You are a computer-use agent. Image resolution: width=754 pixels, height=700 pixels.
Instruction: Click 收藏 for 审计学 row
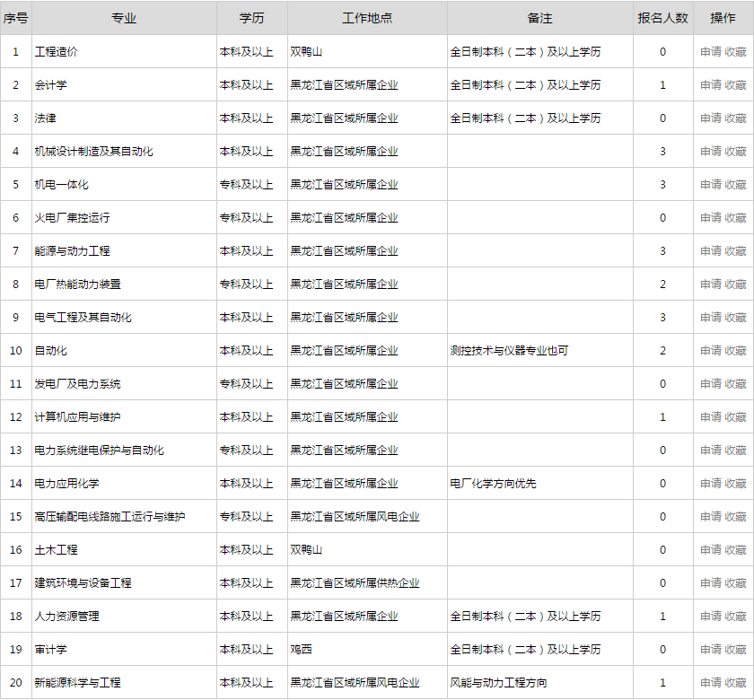pos(735,650)
